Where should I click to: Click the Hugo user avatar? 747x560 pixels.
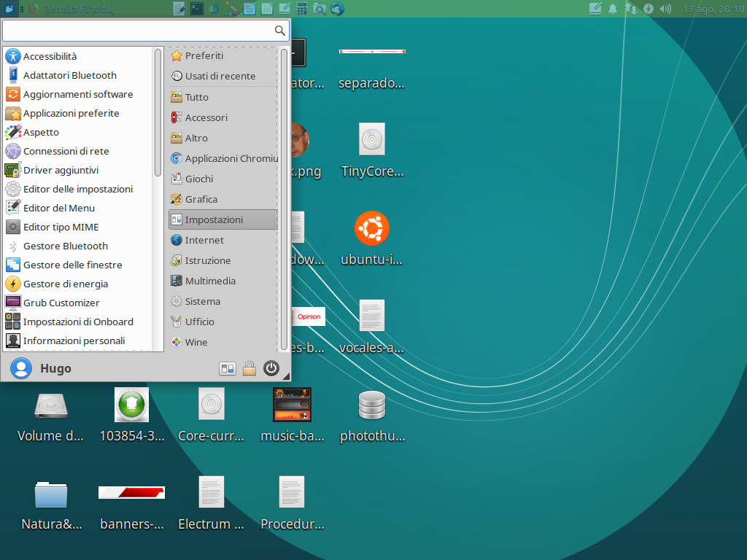tap(21, 368)
